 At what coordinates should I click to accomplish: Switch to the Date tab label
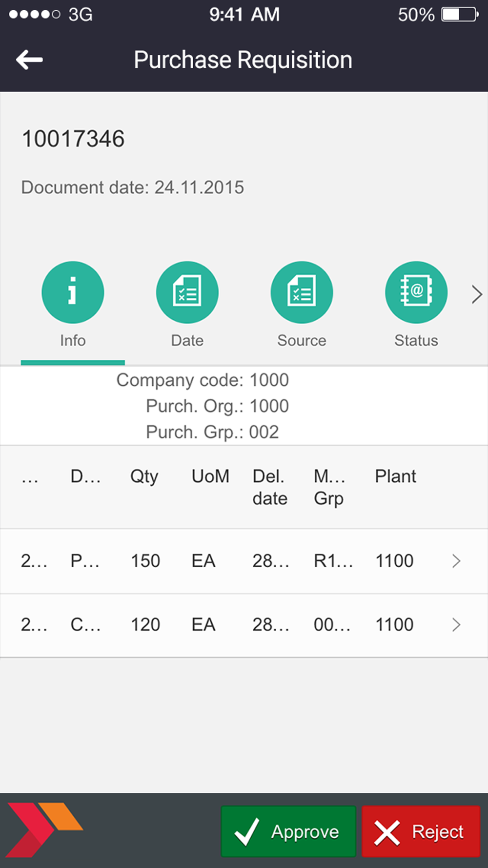(x=187, y=340)
